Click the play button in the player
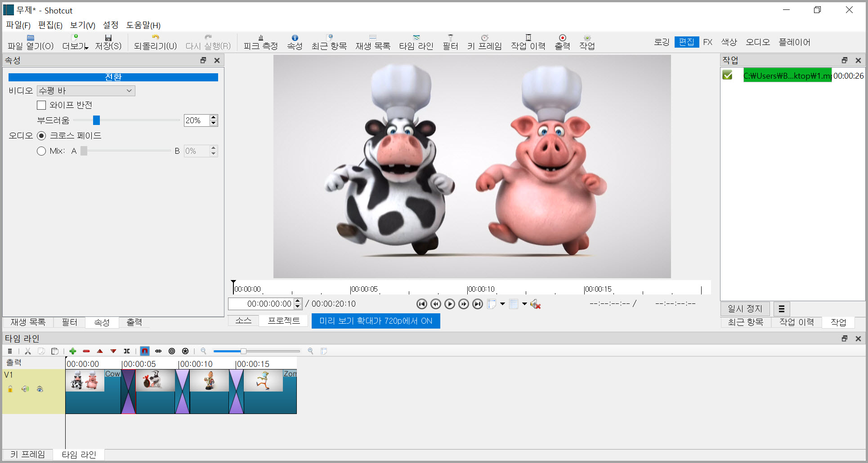The height and width of the screenshot is (463, 868). (450, 304)
